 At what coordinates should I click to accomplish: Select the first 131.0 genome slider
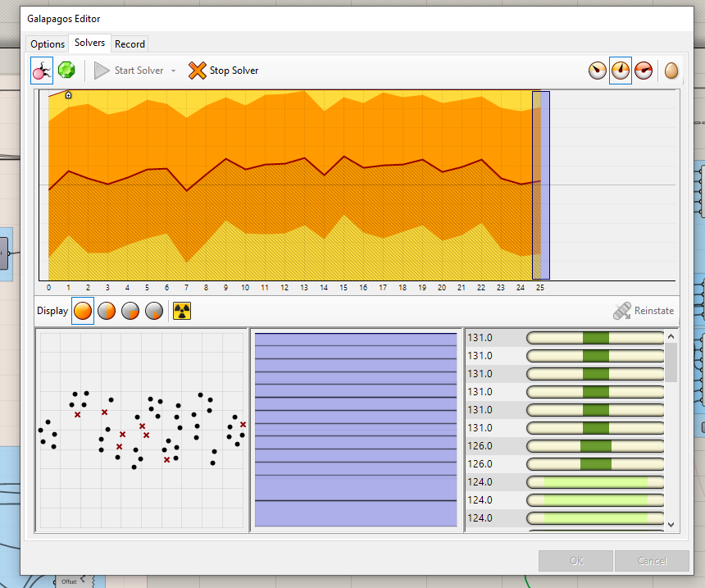[594, 338]
